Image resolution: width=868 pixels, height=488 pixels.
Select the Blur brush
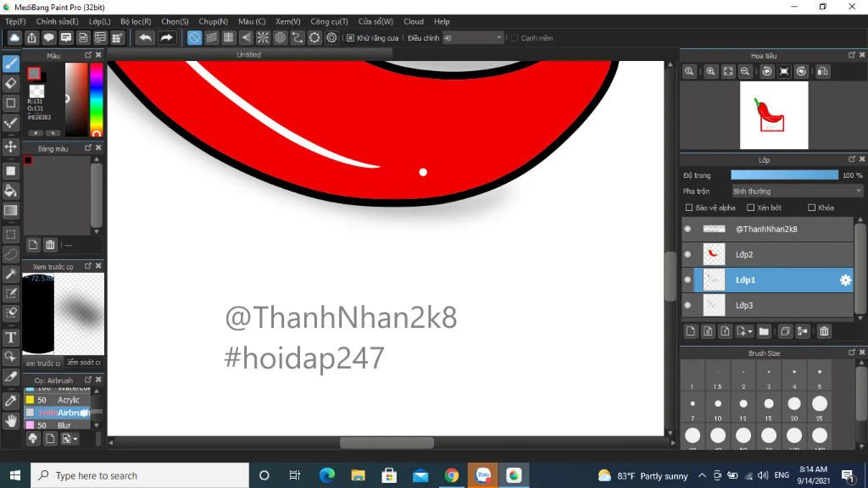click(57, 425)
